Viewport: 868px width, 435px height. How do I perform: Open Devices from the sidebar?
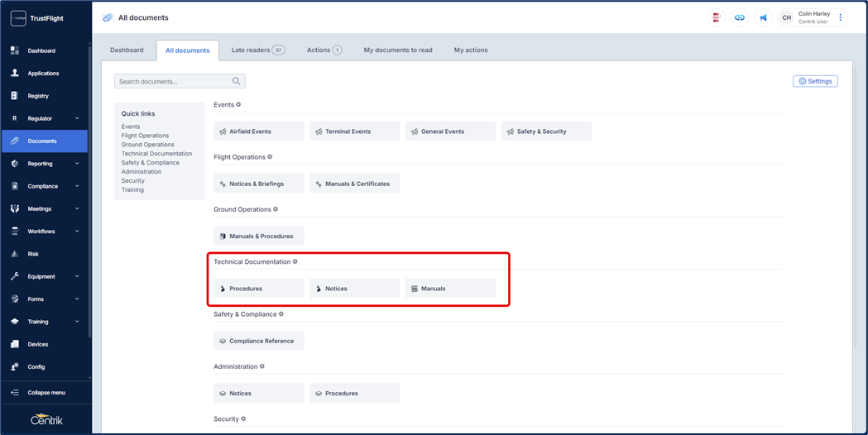click(37, 344)
